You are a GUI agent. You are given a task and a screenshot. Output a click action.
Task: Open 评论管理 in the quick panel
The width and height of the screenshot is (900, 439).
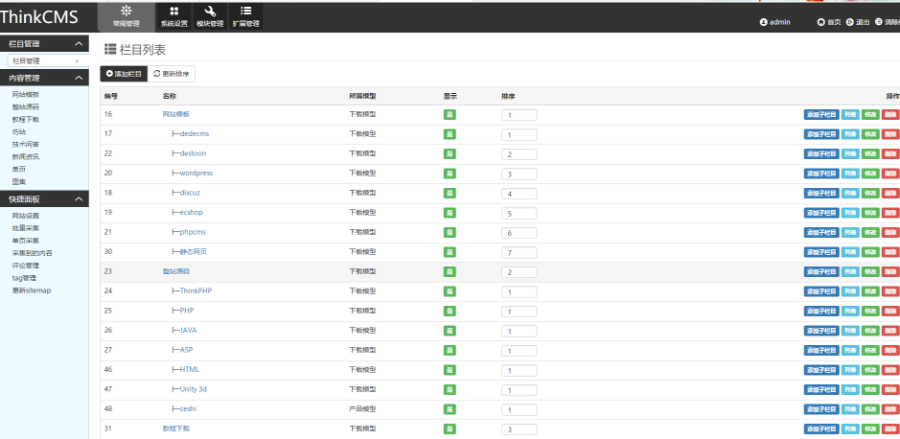pos(26,266)
